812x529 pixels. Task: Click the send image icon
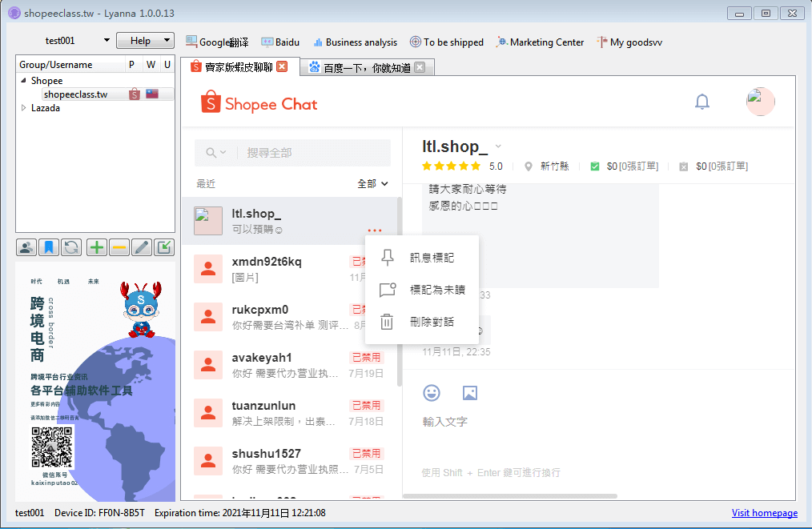tap(470, 393)
